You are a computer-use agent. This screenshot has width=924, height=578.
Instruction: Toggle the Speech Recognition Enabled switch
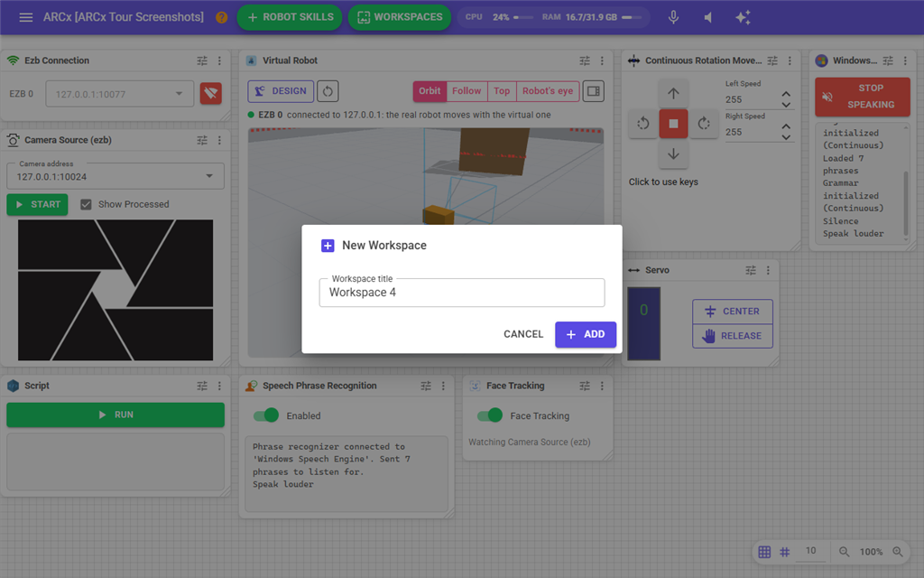click(266, 415)
